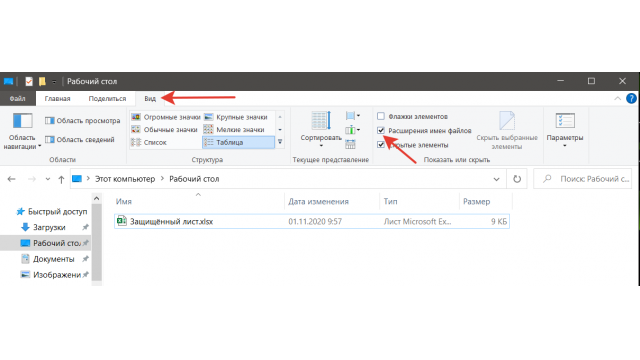
Task: Open the Файл menu tab
Action: click(17, 98)
